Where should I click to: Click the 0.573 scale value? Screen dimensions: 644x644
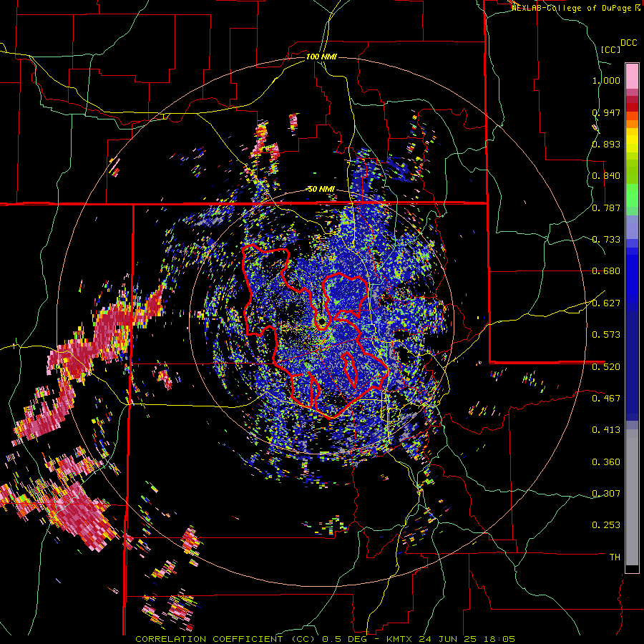click(606, 335)
